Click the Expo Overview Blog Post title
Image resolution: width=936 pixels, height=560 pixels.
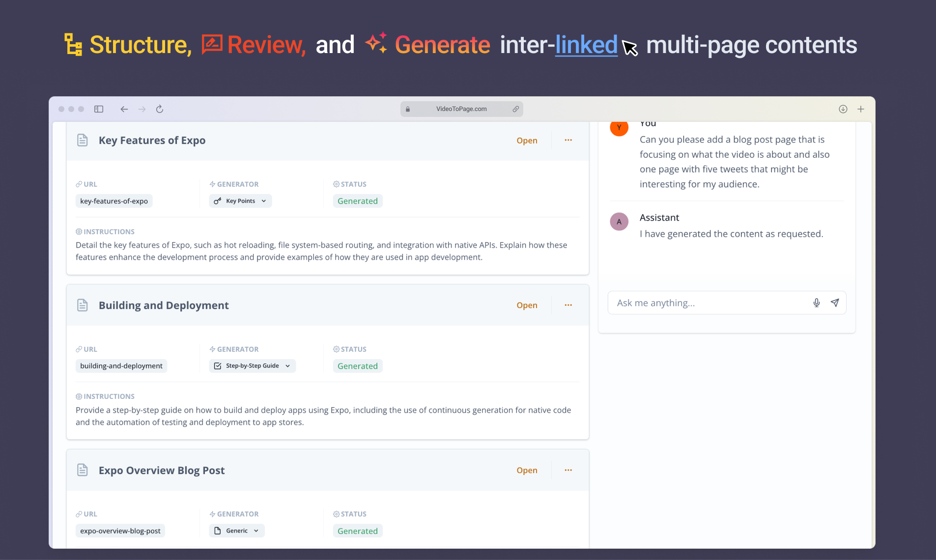pyautogui.click(x=162, y=470)
